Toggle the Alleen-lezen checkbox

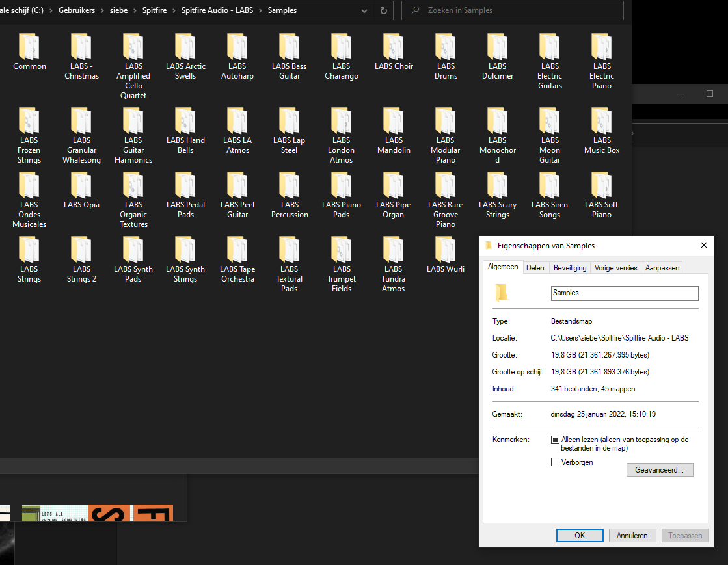coord(555,440)
